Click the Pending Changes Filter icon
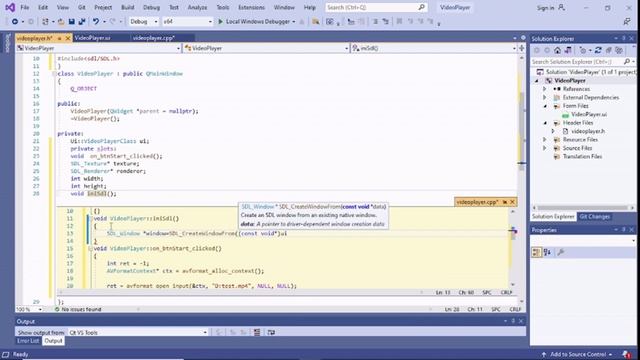Image resolution: width=640 pixels, height=360 pixels. pyautogui.click(x=583, y=51)
